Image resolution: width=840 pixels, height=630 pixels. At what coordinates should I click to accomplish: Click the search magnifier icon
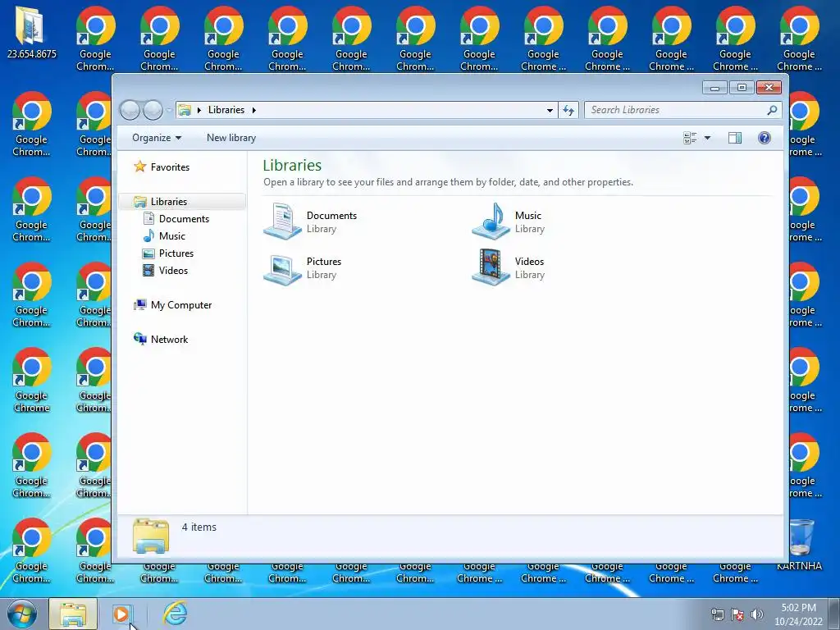[x=772, y=110]
